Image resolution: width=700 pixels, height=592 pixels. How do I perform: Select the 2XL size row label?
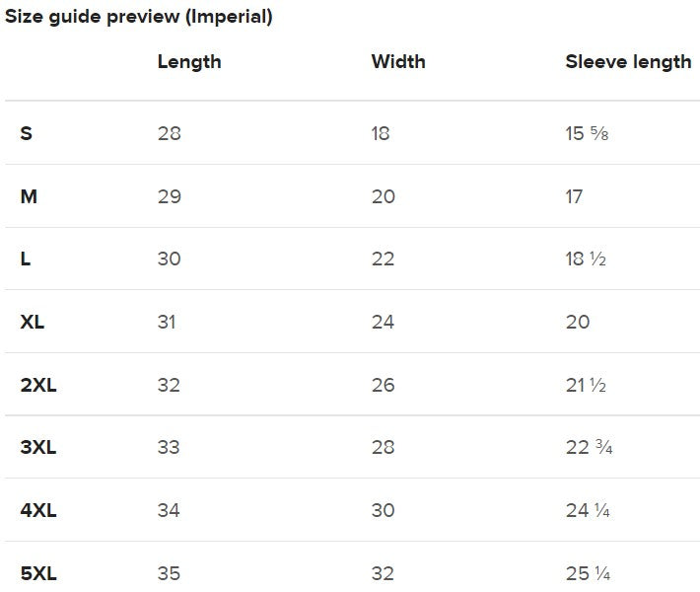38,385
